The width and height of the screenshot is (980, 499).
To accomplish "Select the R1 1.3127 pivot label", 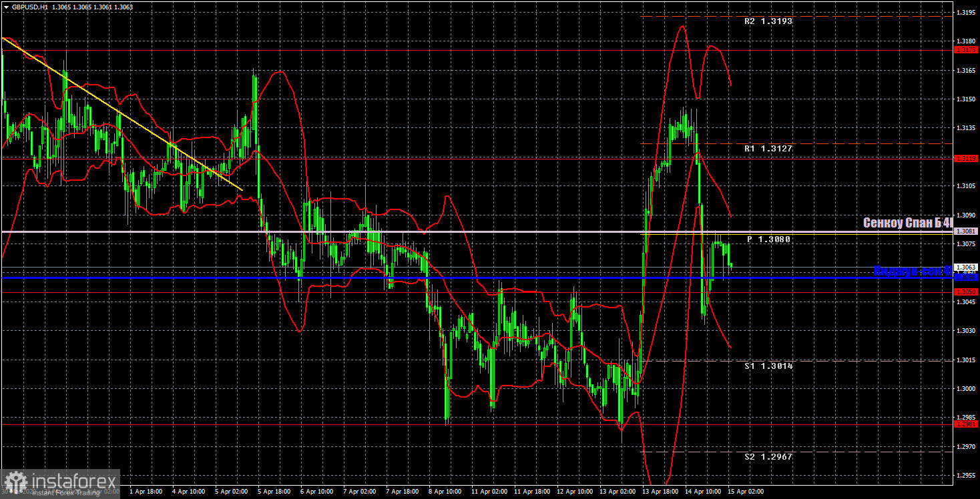I will coord(768,149).
